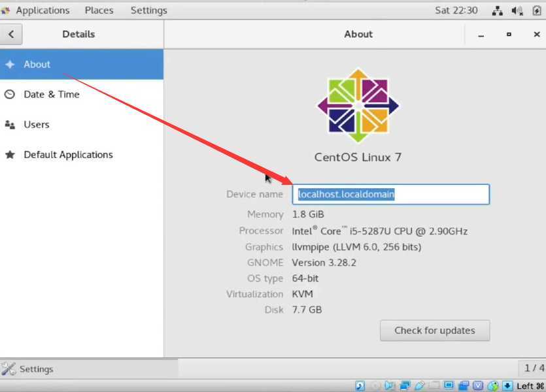The image size is (546, 392).
Task: Click the people icon beside Users
Action: click(x=10, y=125)
